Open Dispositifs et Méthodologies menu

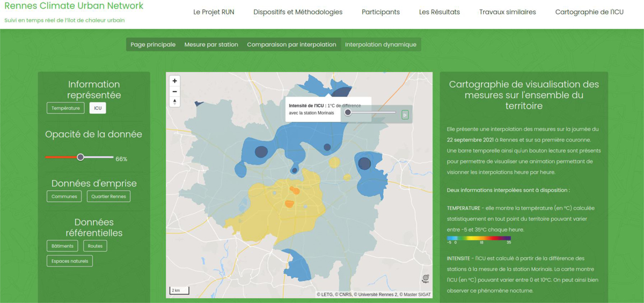[298, 12]
